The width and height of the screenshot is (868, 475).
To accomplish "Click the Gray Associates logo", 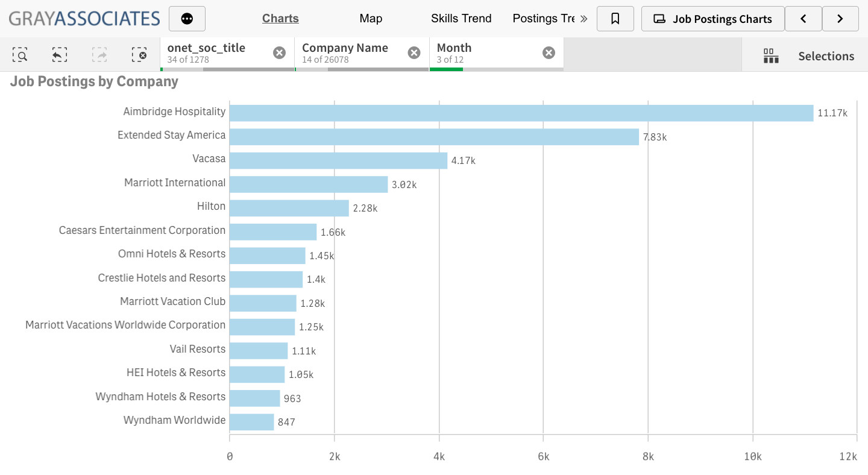I will (x=84, y=19).
